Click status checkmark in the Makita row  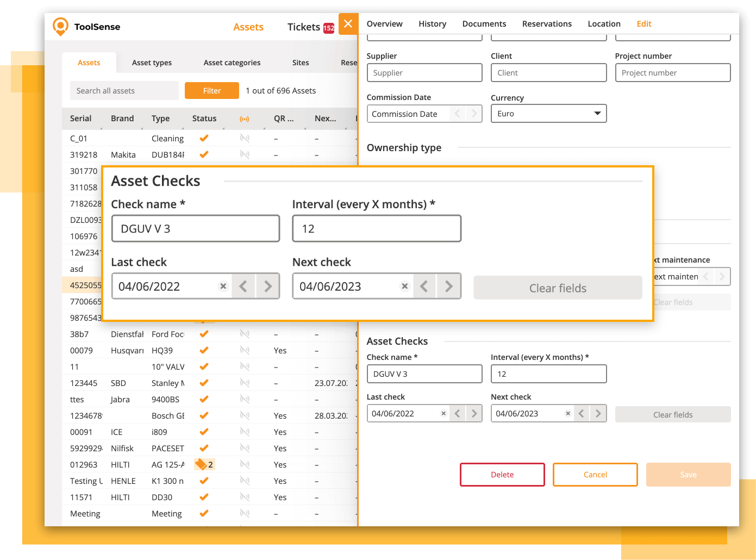click(204, 154)
